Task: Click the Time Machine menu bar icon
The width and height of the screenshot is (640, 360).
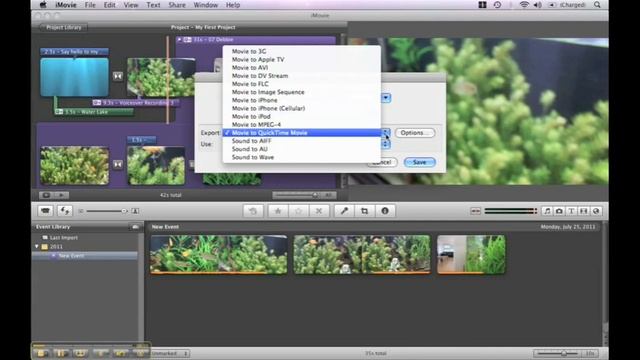Action: [497, 5]
